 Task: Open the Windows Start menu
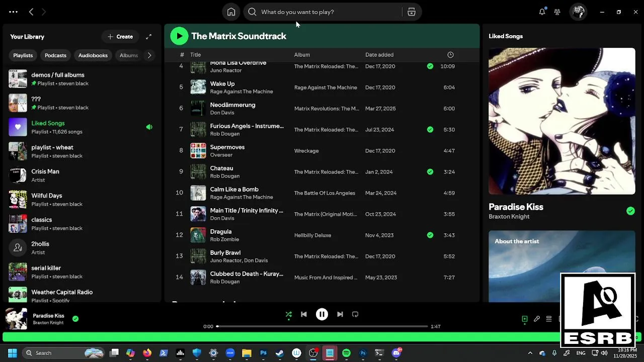(x=12, y=353)
